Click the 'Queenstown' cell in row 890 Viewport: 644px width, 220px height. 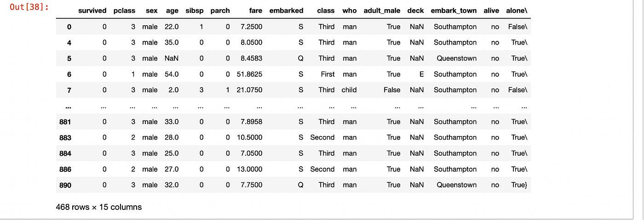[x=456, y=185]
